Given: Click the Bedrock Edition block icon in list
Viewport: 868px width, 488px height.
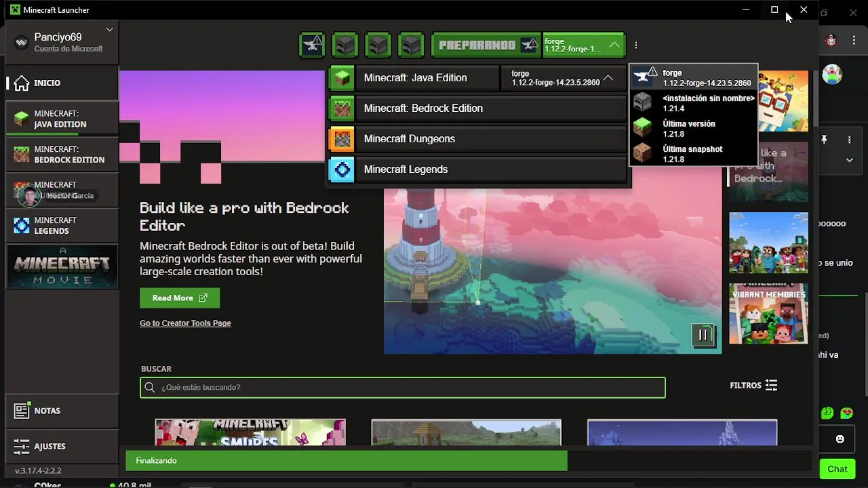Looking at the screenshot, I should (342, 108).
